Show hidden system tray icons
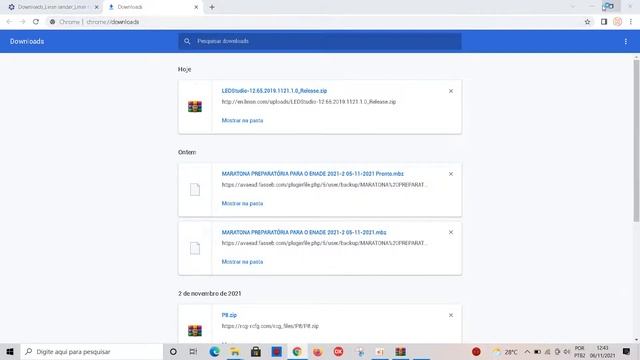640x360 pixels. (x=527, y=351)
